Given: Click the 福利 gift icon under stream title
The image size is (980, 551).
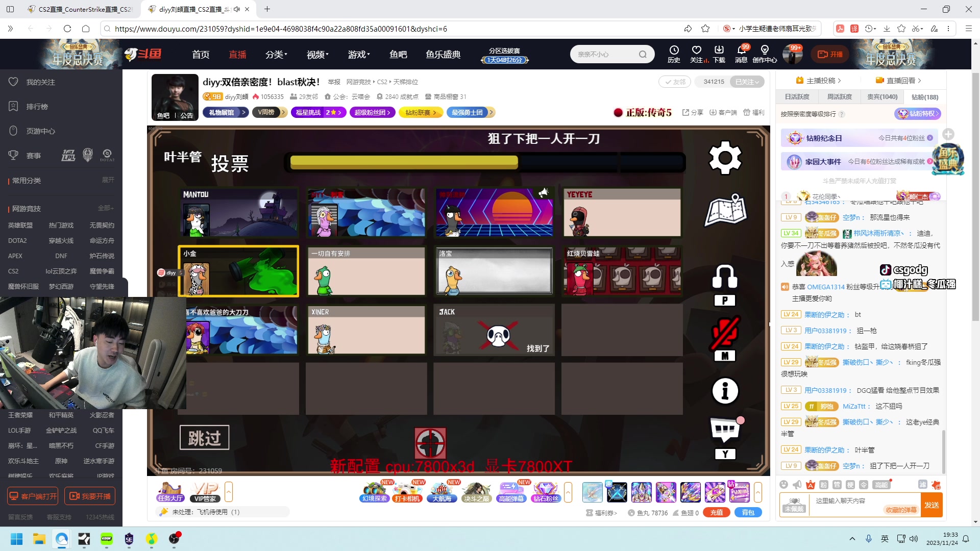Looking at the screenshot, I should (754, 112).
